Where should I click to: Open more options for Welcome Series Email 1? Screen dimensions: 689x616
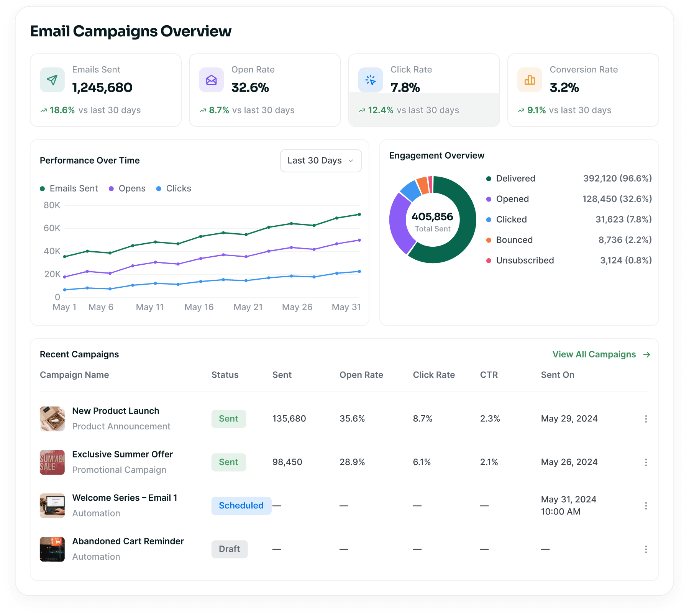tap(646, 506)
